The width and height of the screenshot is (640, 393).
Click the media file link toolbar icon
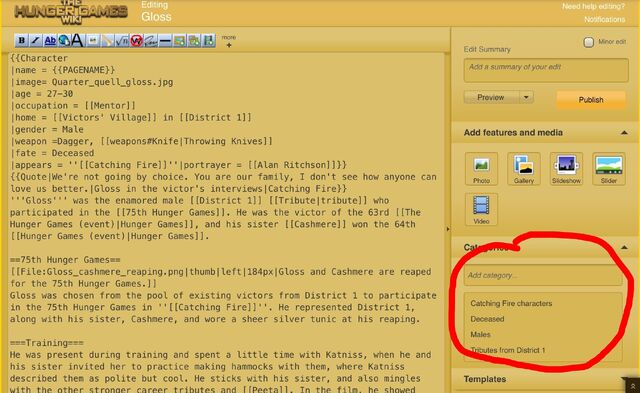pyautogui.click(x=107, y=40)
